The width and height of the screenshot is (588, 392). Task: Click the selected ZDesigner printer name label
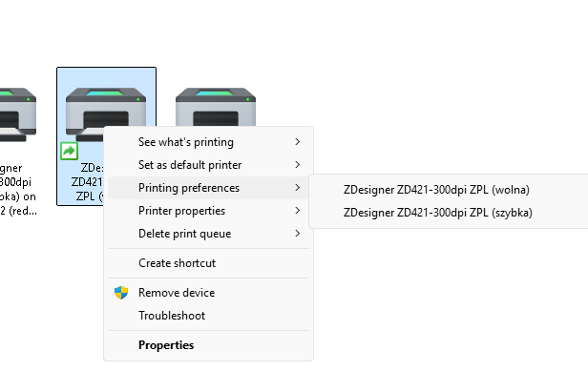(x=84, y=181)
